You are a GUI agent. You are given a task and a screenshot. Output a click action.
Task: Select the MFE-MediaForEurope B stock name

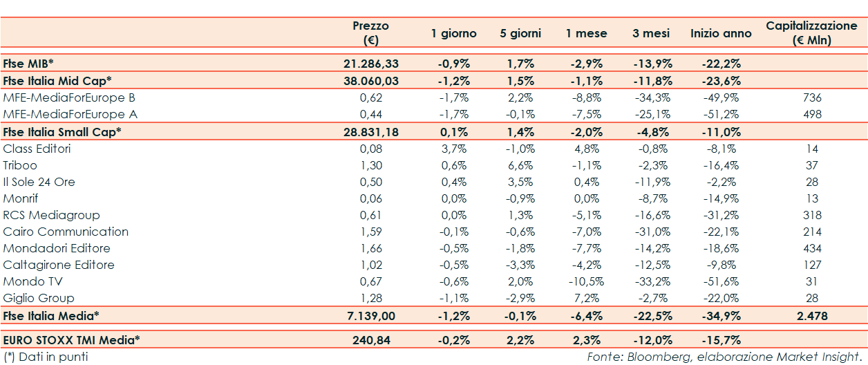pos(69,97)
